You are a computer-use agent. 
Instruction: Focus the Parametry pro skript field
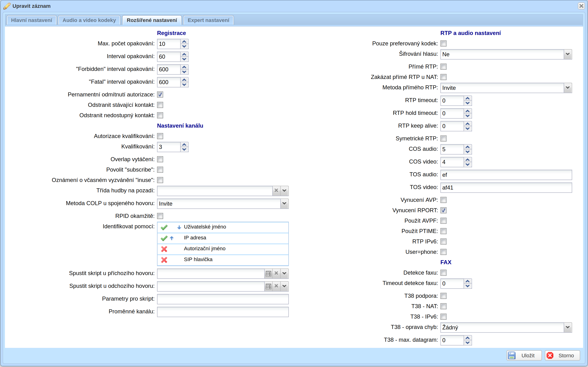[223, 299]
